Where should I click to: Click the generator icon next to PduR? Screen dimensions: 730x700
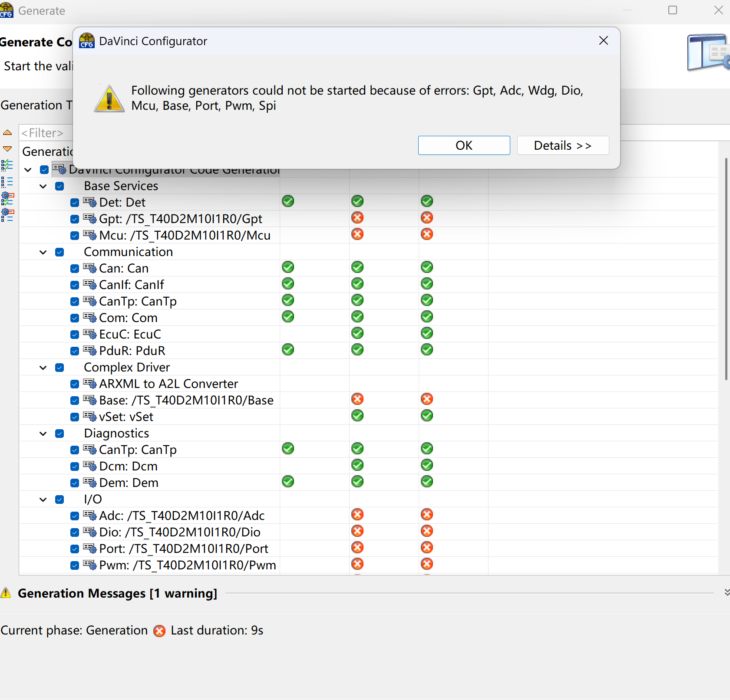tap(90, 350)
